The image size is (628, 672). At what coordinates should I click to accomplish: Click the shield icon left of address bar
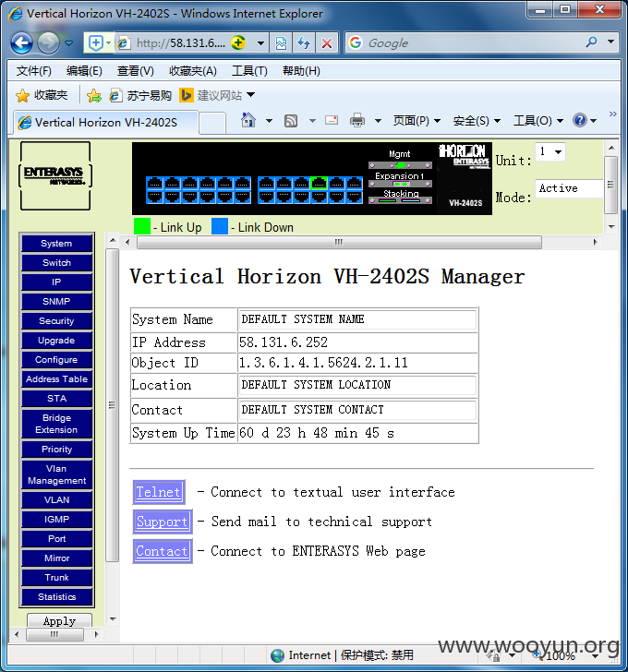95,42
